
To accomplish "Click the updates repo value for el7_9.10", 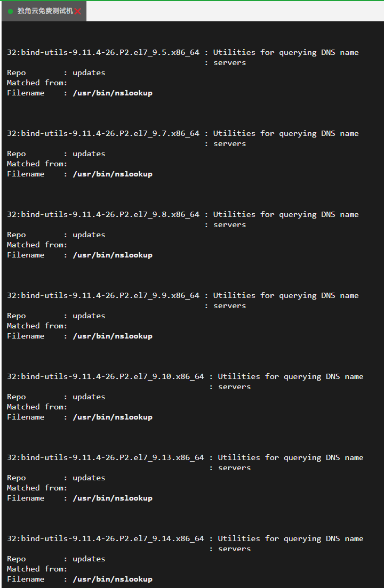I will [x=89, y=397].
